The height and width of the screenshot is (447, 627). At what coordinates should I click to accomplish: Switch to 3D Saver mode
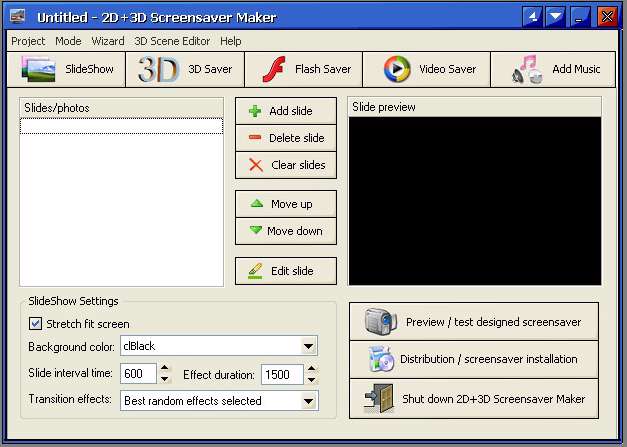coord(185,69)
